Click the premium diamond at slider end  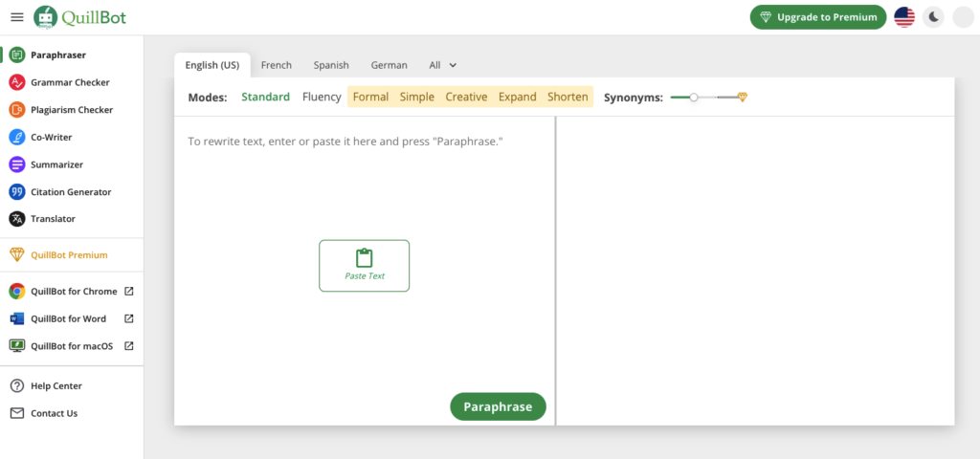743,98
